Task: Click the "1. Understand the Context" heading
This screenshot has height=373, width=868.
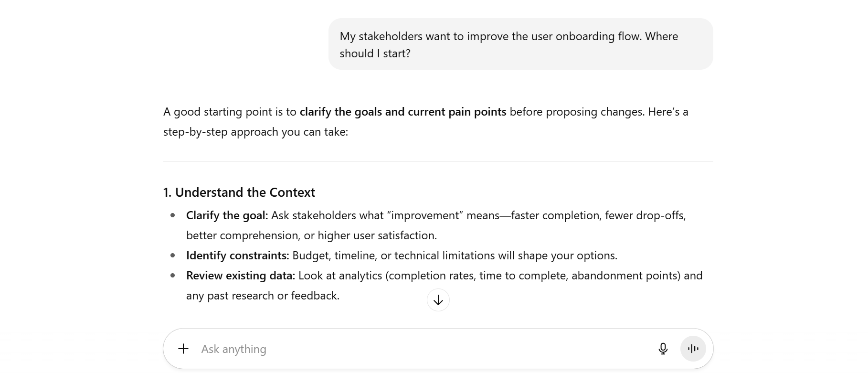Action: coord(239,192)
